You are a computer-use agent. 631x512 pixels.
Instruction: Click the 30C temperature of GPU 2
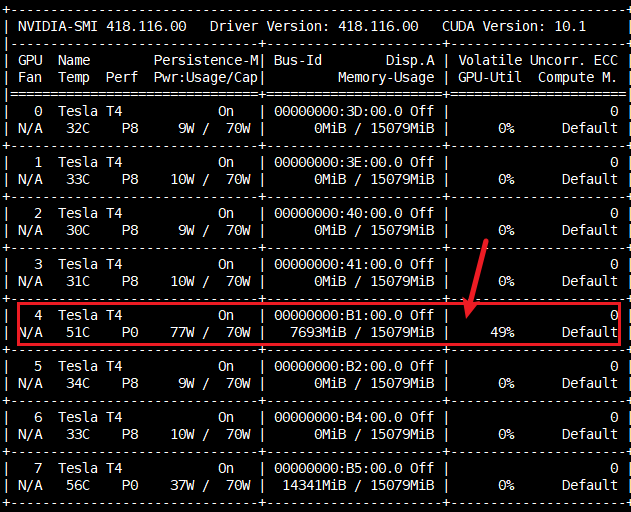click(78, 230)
